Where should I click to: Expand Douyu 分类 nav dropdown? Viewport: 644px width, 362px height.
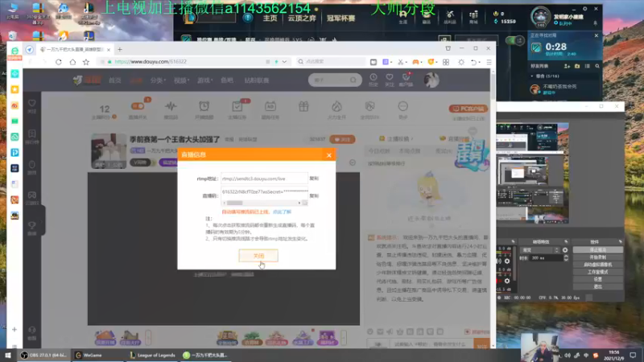pyautogui.click(x=158, y=80)
